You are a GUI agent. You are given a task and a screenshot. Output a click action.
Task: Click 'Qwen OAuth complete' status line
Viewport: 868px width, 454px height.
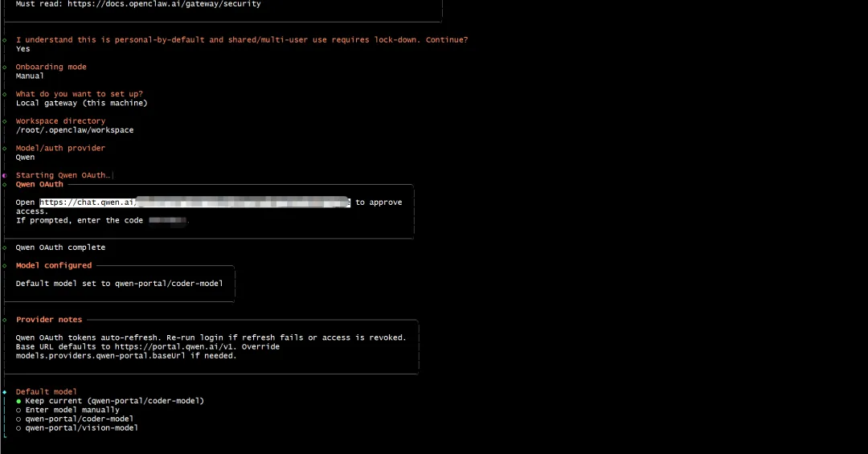[60, 247]
